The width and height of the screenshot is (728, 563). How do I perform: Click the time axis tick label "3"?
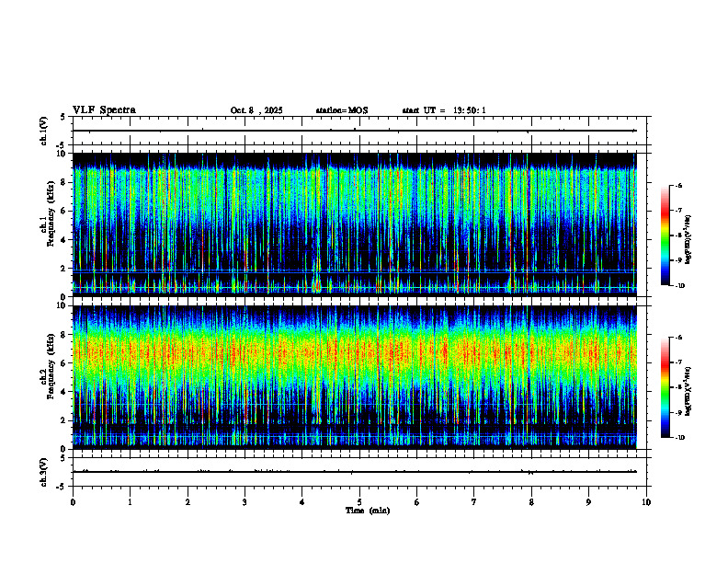(x=245, y=502)
